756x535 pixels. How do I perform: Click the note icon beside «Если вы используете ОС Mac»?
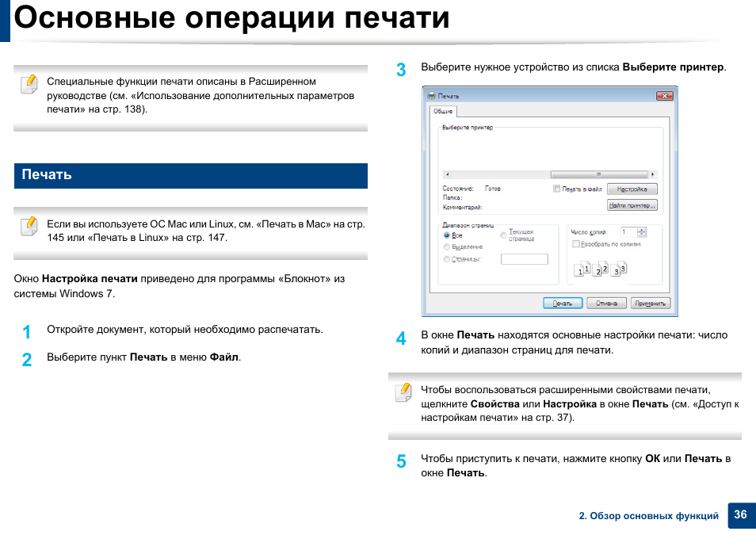[29, 226]
